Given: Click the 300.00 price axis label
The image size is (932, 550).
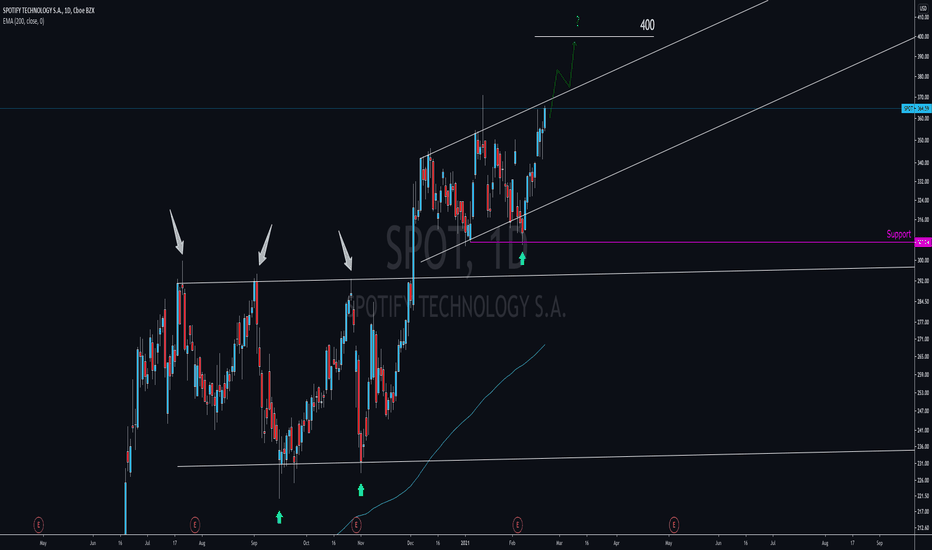Looking at the screenshot, I should tap(923, 260).
